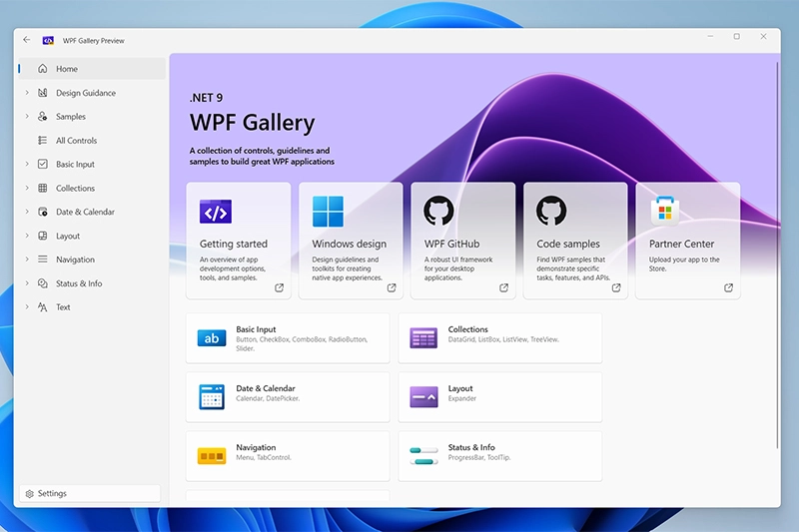
Task: Click external link icon on Windows design card
Action: [x=392, y=287]
